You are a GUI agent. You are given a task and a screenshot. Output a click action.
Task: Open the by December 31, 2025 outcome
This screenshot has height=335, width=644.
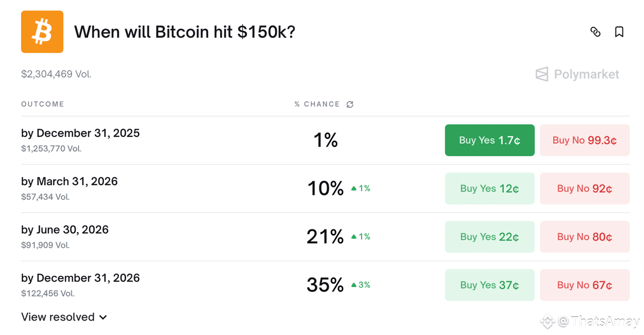tap(80, 134)
